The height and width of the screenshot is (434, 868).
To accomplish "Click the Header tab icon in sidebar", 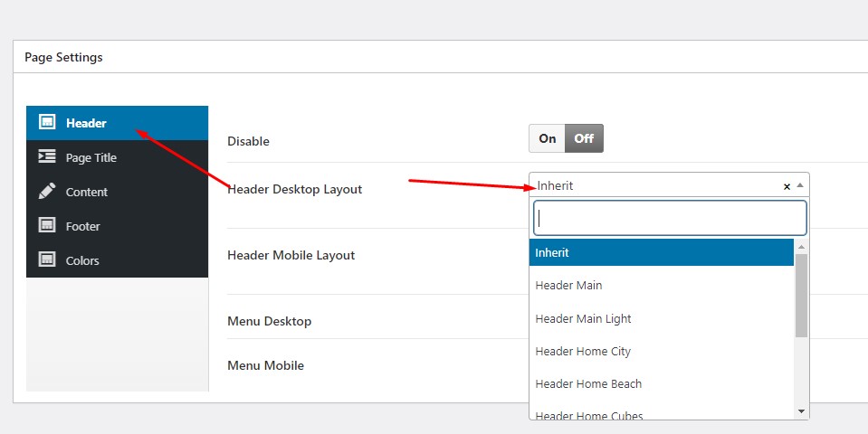I will point(47,123).
